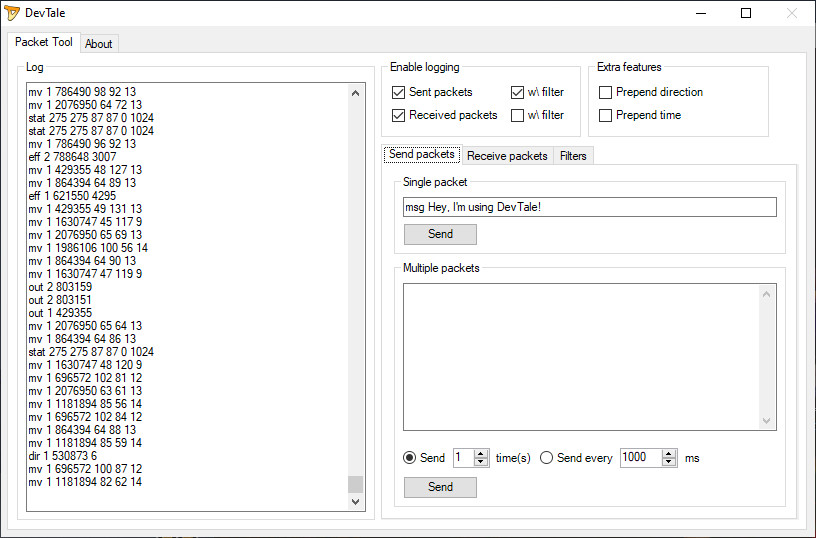The height and width of the screenshot is (538, 816).
Task: Select log line 'mv 1 1630747 45 117 9'
Action: tap(85, 222)
